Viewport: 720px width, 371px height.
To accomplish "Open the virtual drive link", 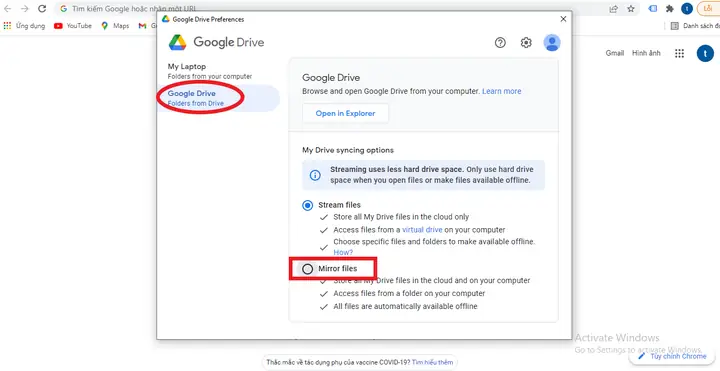I will click(x=422, y=230).
